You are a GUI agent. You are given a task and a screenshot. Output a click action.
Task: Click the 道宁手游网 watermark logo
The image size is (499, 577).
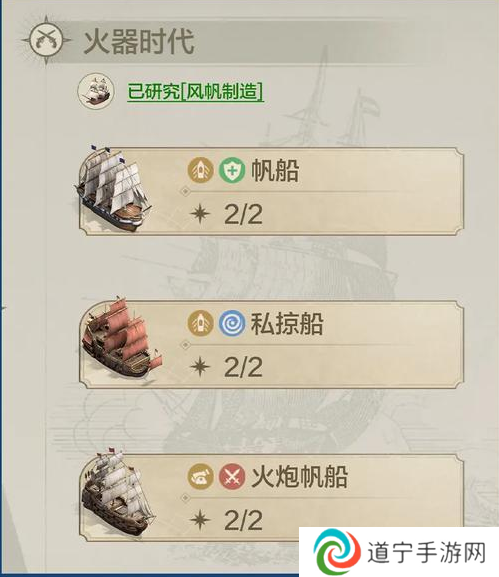[400, 552]
